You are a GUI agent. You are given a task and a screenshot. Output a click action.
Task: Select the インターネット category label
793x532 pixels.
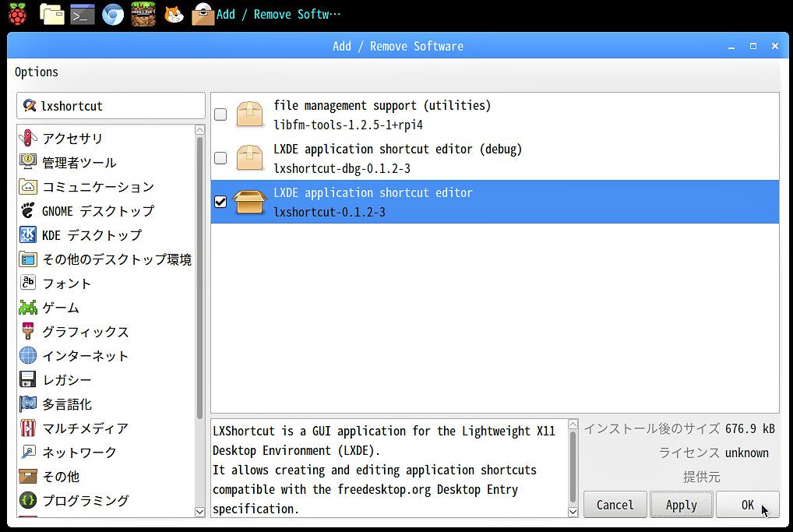click(x=86, y=356)
